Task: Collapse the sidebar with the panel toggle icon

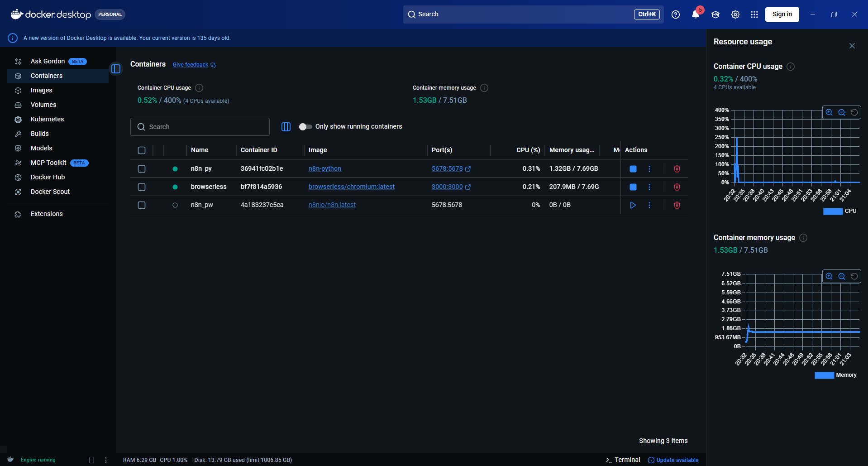Action: tap(116, 69)
